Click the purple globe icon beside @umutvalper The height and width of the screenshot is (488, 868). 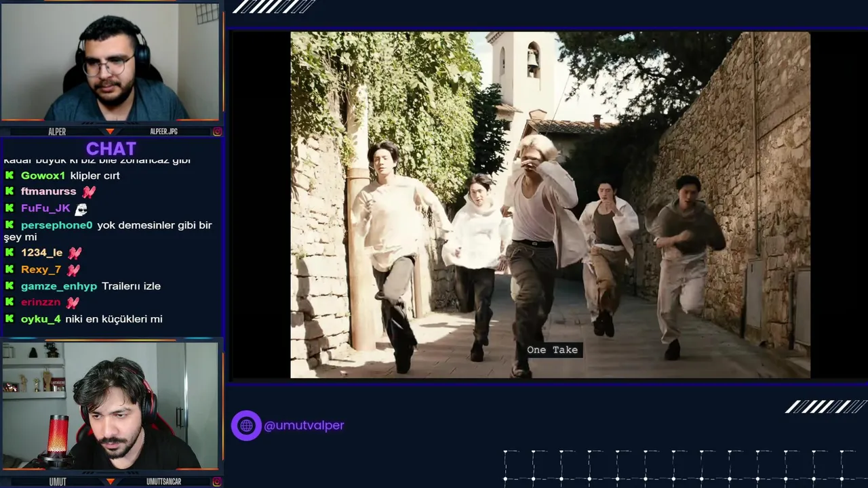(246, 426)
